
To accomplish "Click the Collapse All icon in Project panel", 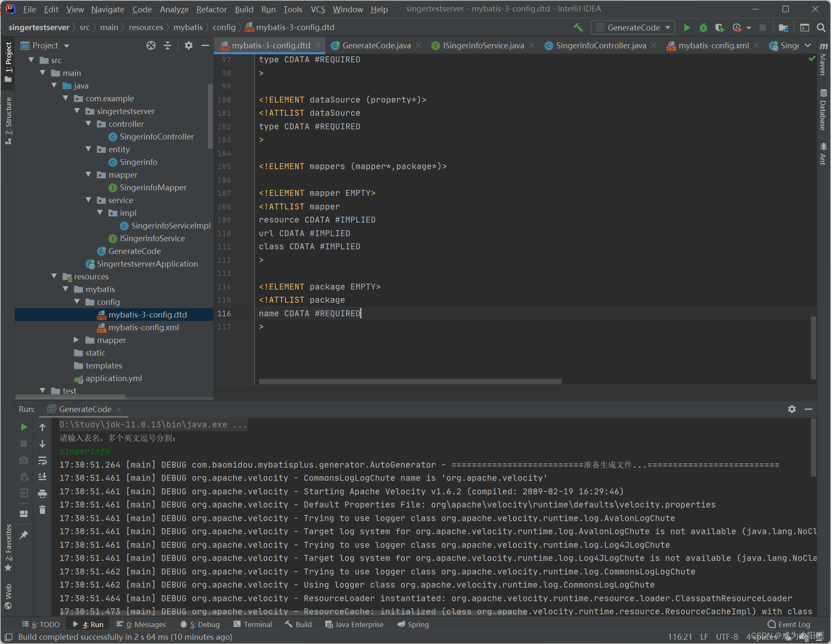I will pyautogui.click(x=168, y=45).
